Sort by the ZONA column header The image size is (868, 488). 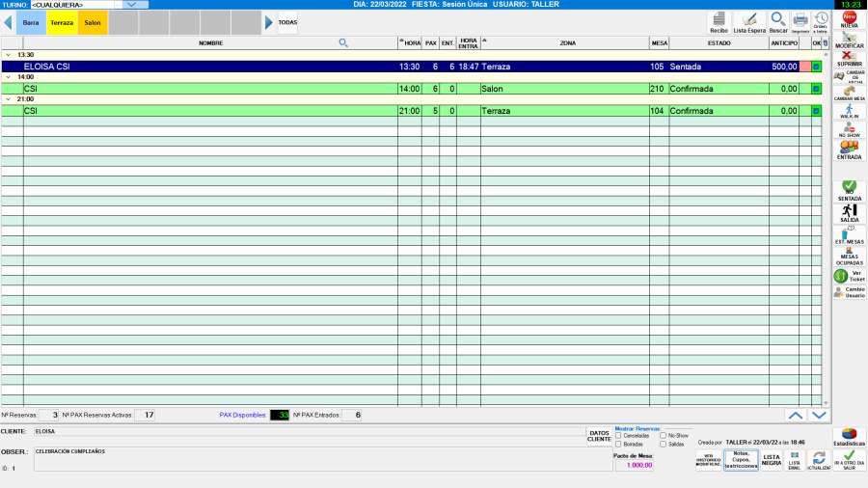pyautogui.click(x=564, y=42)
